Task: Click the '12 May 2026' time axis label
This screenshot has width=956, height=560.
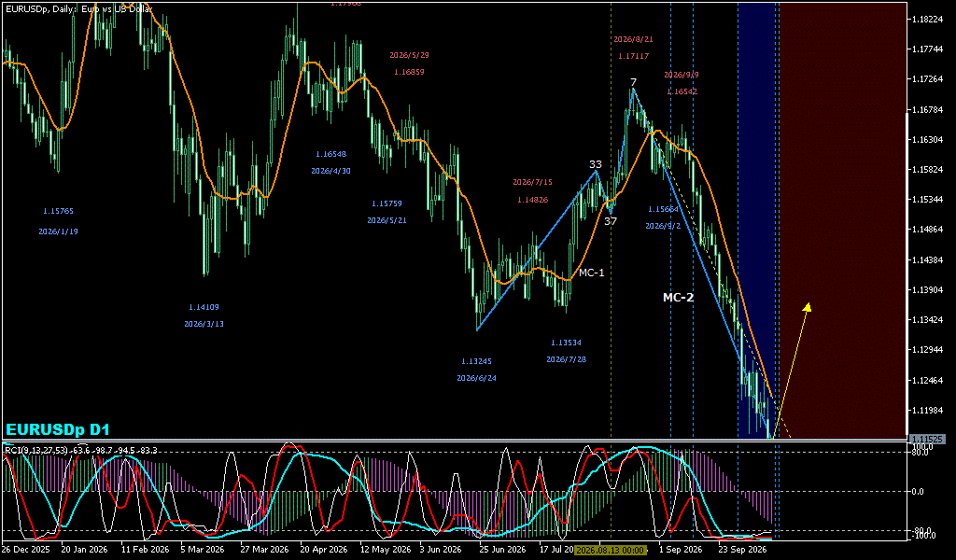Action: pos(384,549)
